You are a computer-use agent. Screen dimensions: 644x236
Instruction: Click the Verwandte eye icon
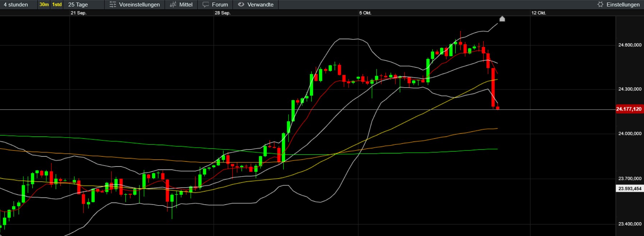point(241,5)
